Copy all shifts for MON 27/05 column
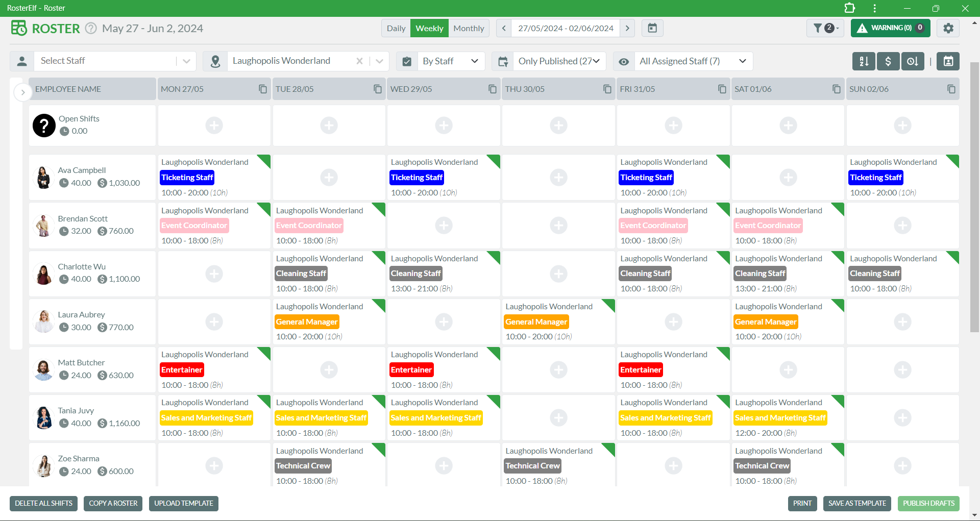This screenshot has height=521, width=980. coord(263,89)
